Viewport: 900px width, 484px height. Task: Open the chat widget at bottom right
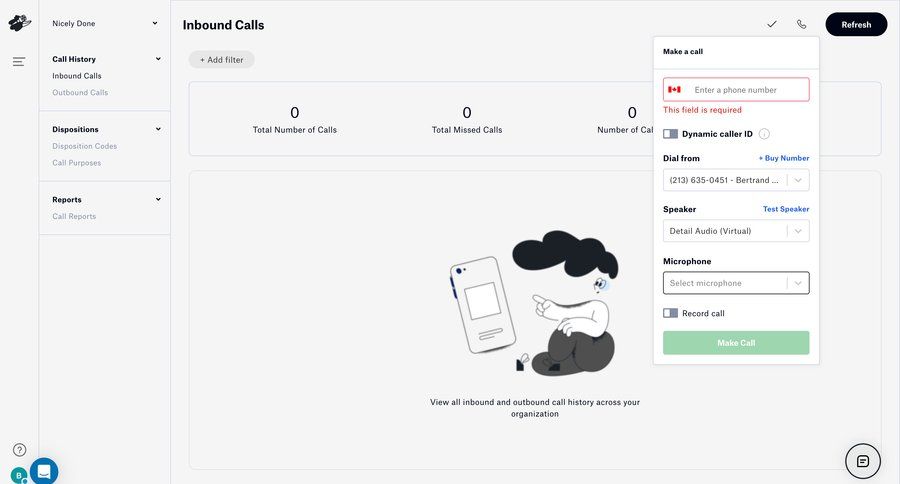coord(863,461)
